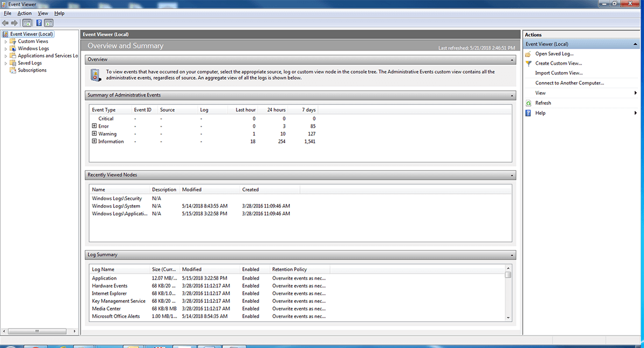The image size is (644, 348).
Task: Click the Back navigation arrow
Action: [x=5, y=23]
